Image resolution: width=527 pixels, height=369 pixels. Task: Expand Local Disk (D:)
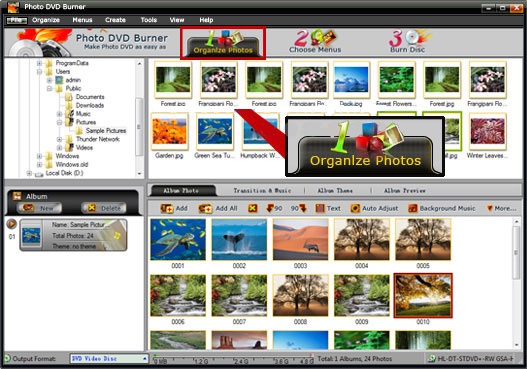tap(29, 173)
